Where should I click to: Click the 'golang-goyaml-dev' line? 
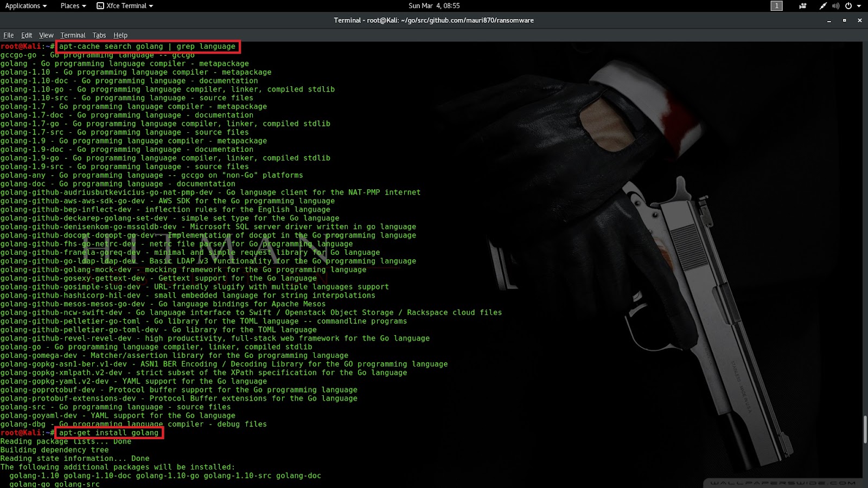click(x=118, y=416)
